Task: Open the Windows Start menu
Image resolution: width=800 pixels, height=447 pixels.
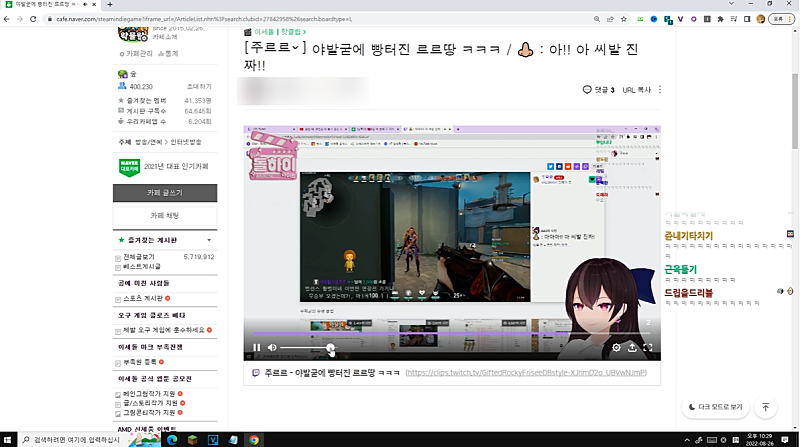Action: pyautogui.click(x=7, y=440)
